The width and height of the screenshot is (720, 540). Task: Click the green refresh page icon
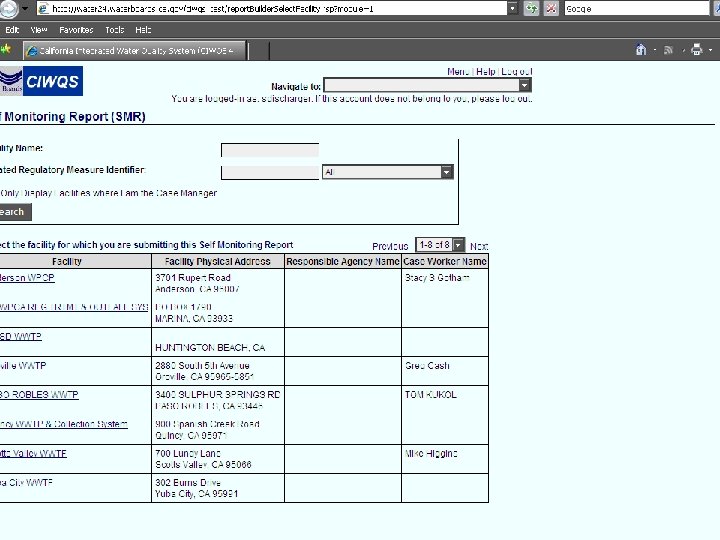[x=531, y=8]
